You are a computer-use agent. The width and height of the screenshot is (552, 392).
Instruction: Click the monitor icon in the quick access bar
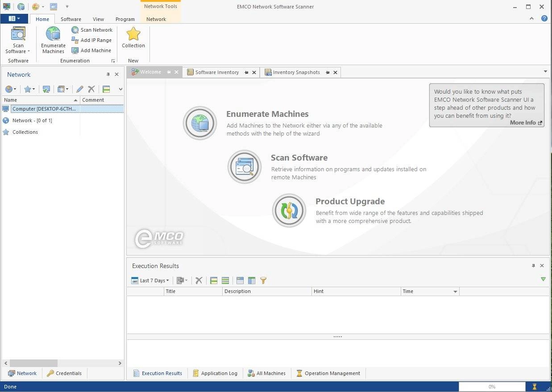tap(7, 7)
